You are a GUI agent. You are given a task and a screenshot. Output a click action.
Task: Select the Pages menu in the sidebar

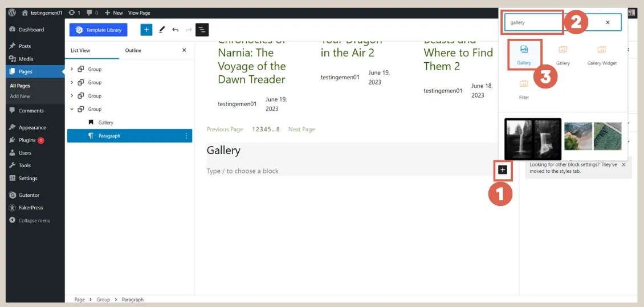(x=35, y=71)
